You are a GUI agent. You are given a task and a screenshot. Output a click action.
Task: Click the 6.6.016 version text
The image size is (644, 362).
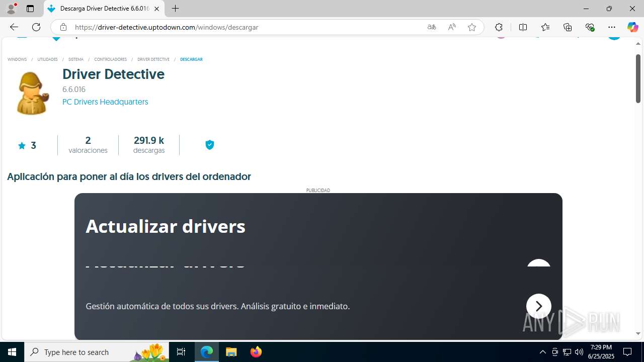coord(74,89)
